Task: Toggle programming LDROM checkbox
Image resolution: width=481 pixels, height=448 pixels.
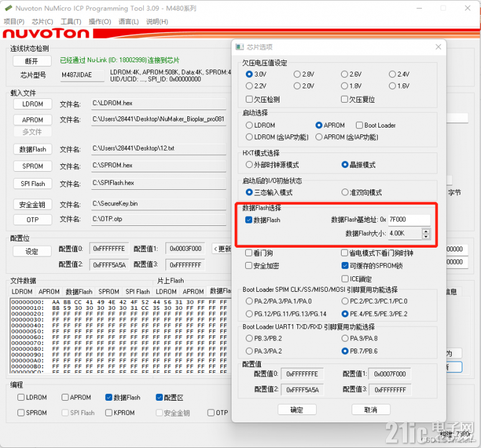Action: click(32, 398)
